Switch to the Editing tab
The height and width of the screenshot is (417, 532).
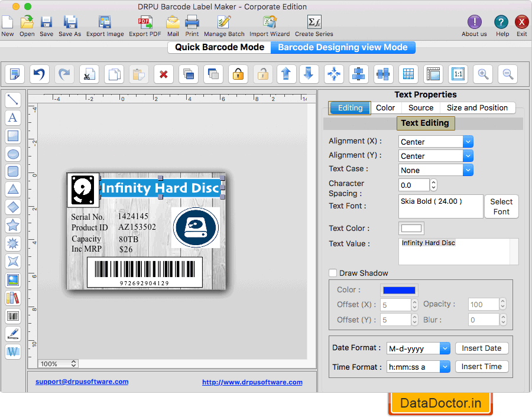[350, 108]
